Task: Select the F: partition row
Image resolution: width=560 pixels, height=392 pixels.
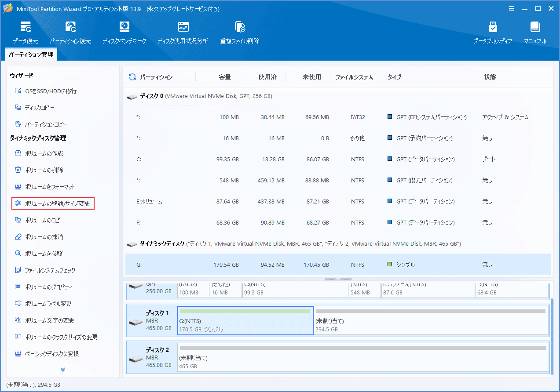Action: (339, 222)
